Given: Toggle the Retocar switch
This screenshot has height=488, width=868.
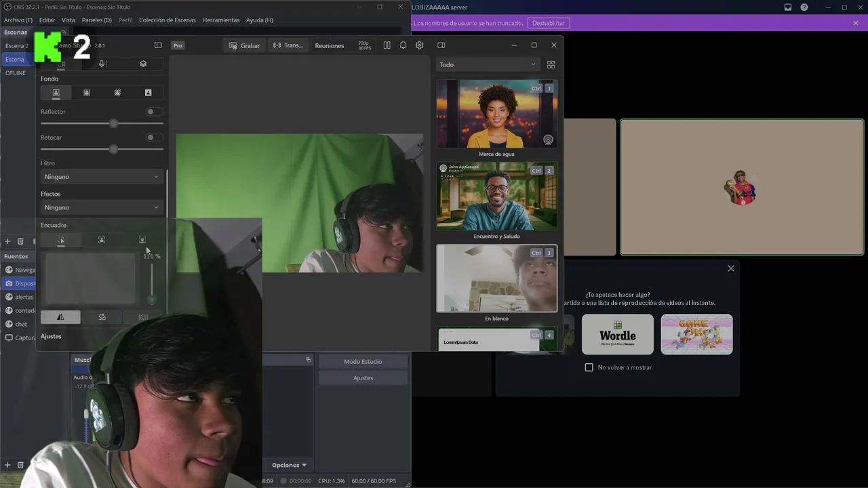Looking at the screenshot, I should (154, 138).
